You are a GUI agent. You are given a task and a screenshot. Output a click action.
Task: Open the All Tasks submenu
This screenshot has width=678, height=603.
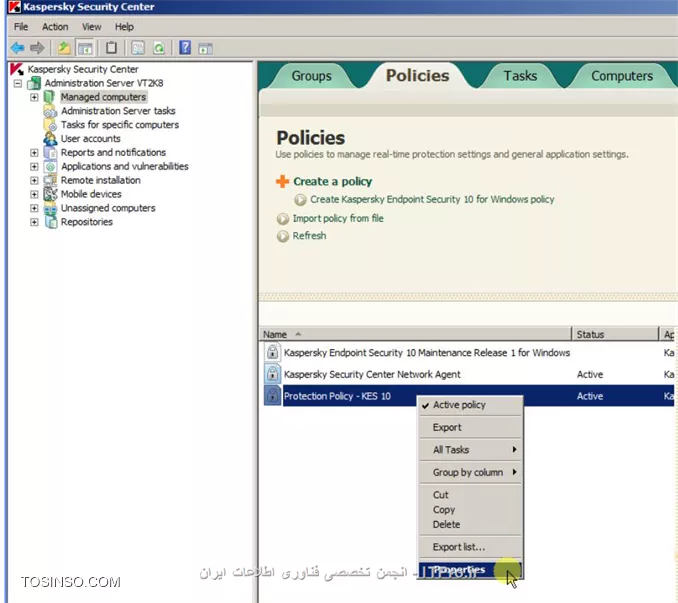470,450
